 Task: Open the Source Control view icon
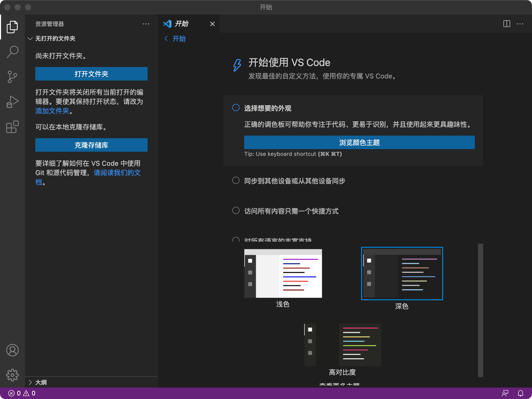(x=12, y=77)
